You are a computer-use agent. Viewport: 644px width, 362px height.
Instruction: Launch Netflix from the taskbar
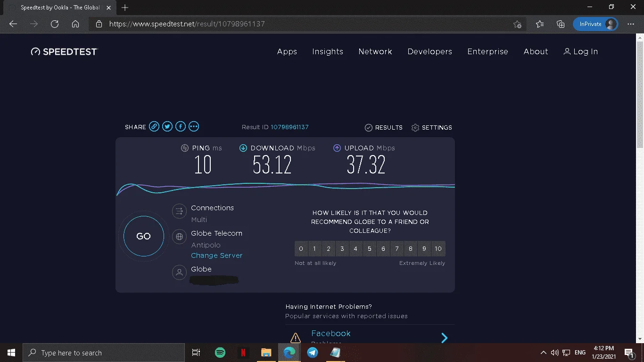[x=243, y=353]
